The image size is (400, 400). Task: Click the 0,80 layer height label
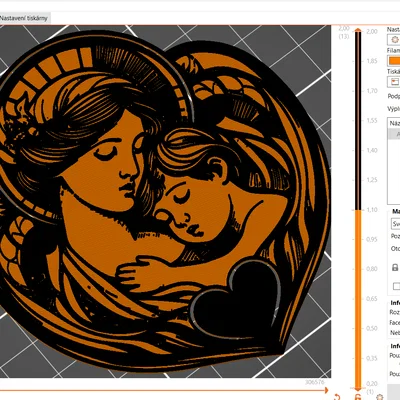click(372, 269)
